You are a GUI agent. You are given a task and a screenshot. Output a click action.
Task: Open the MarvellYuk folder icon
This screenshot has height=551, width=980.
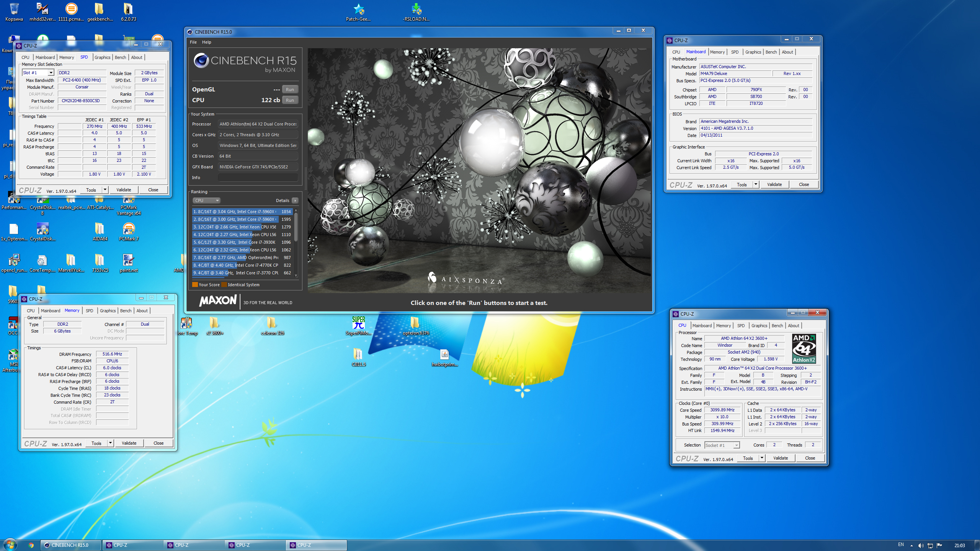(71, 263)
